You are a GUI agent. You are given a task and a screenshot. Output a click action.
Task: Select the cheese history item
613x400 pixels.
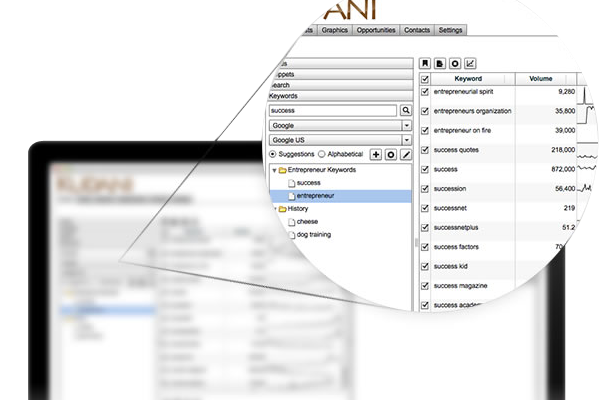click(307, 222)
